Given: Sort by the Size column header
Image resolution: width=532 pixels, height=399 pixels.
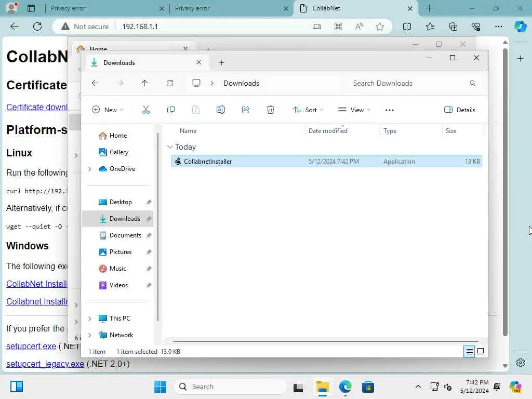Looking at the screenshot, I should pyautogui.click(x=462, y=130).
